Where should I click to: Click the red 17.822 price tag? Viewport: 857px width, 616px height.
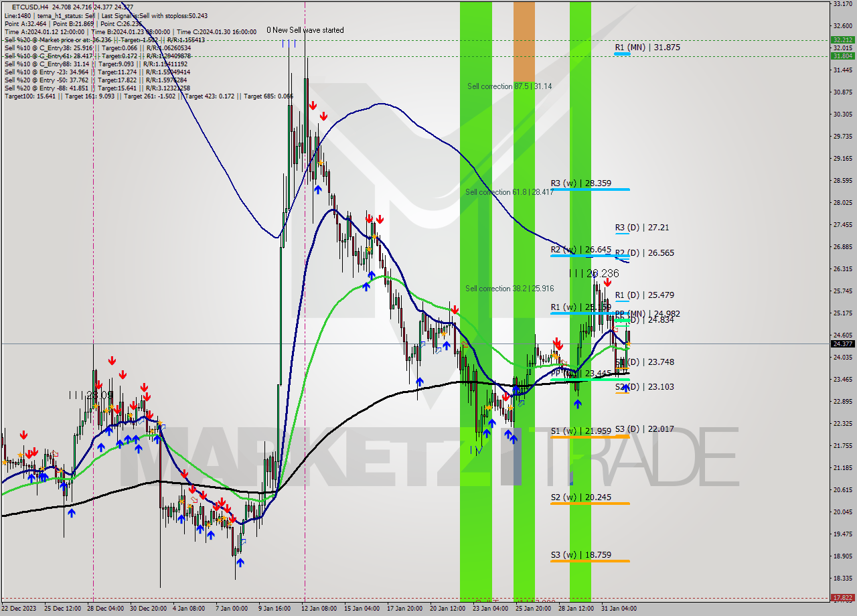point(842,597)
